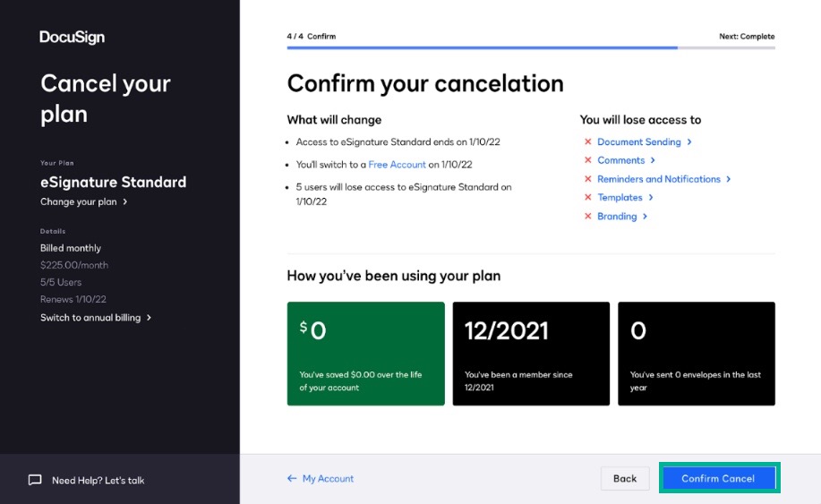Select the green $0 savings card

coord(366,354)
